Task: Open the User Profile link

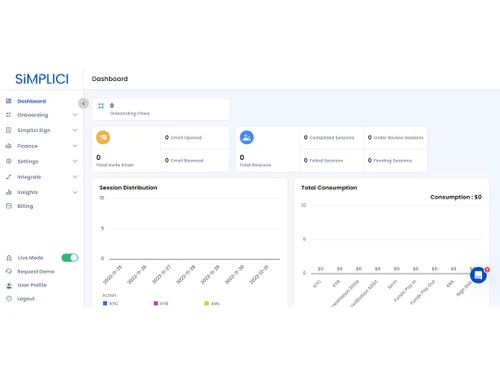Action: pyautogui.click(x=32, y=285)
